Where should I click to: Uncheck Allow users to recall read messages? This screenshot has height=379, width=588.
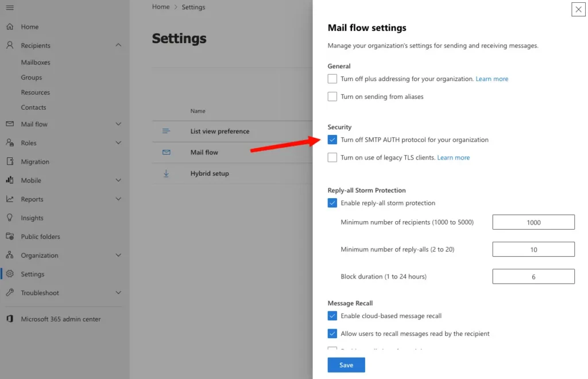point(332,334)
